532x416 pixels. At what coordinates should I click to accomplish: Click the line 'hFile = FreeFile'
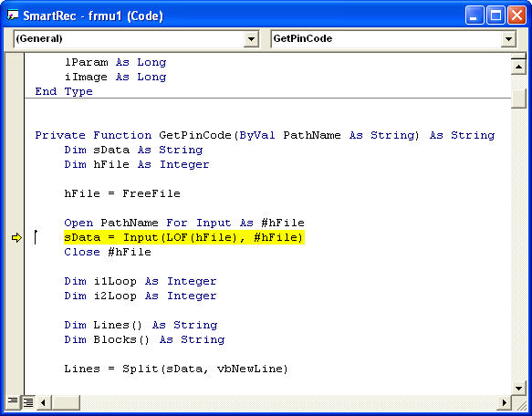[x=122, y=193]
